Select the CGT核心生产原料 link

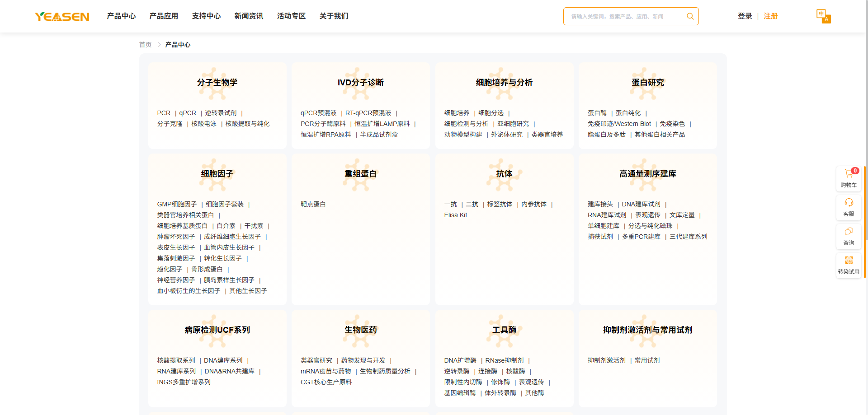pos(326,382)
